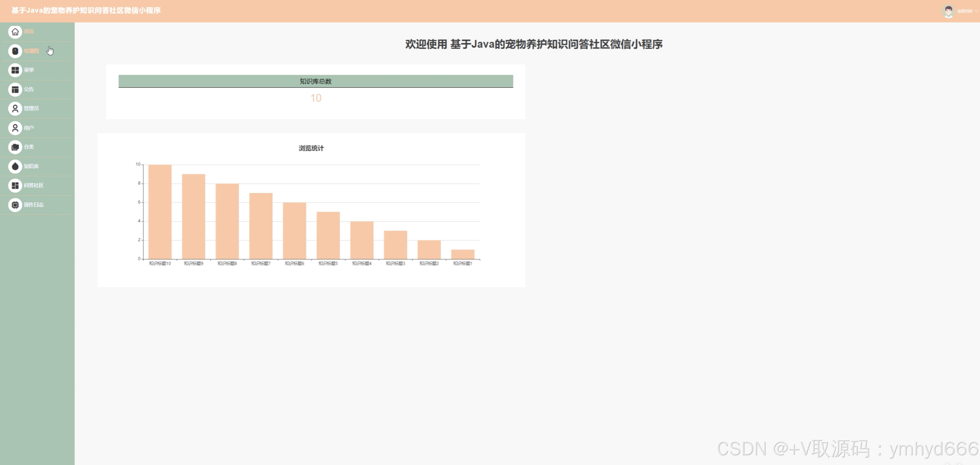
Task: Expand the admin user dropdown arrow
Action: point(977,11)
